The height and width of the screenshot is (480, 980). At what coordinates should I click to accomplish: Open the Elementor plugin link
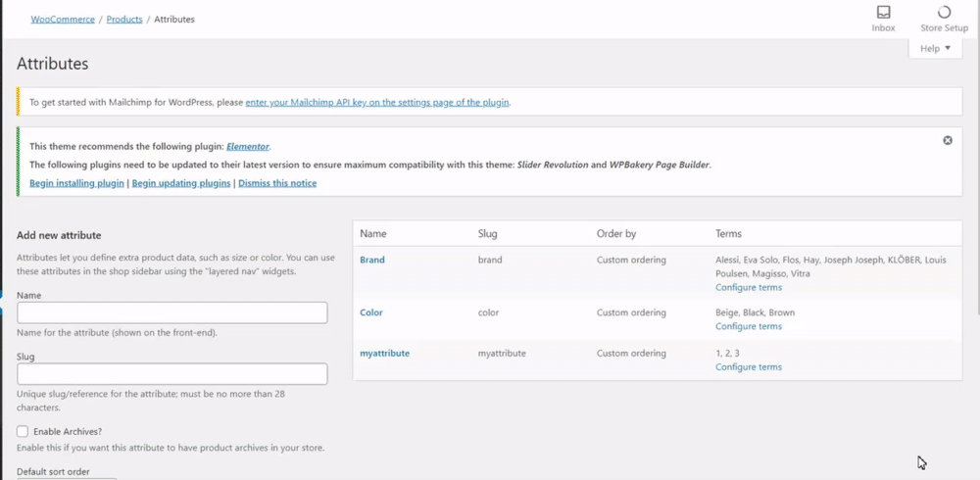pos(248,146)
